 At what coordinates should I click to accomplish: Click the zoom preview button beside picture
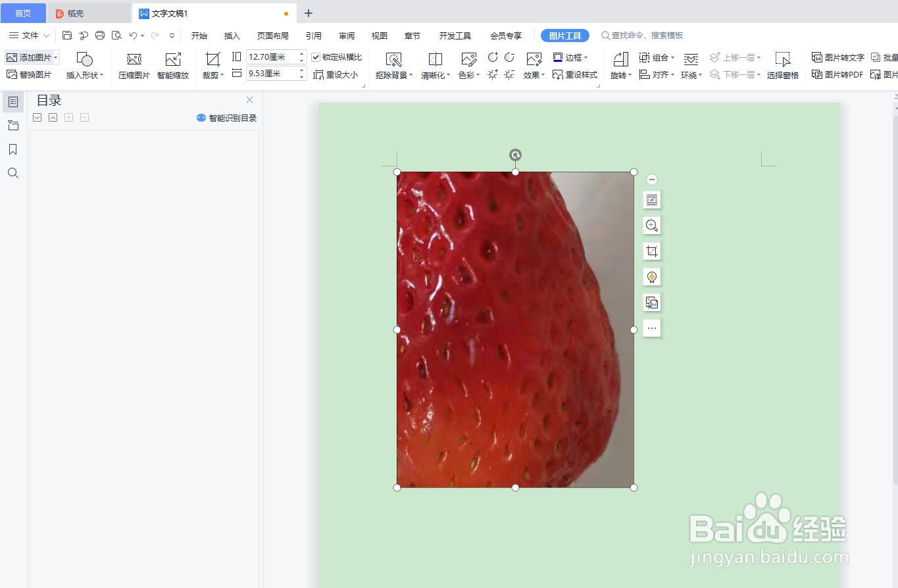click(x=652, y=226)
